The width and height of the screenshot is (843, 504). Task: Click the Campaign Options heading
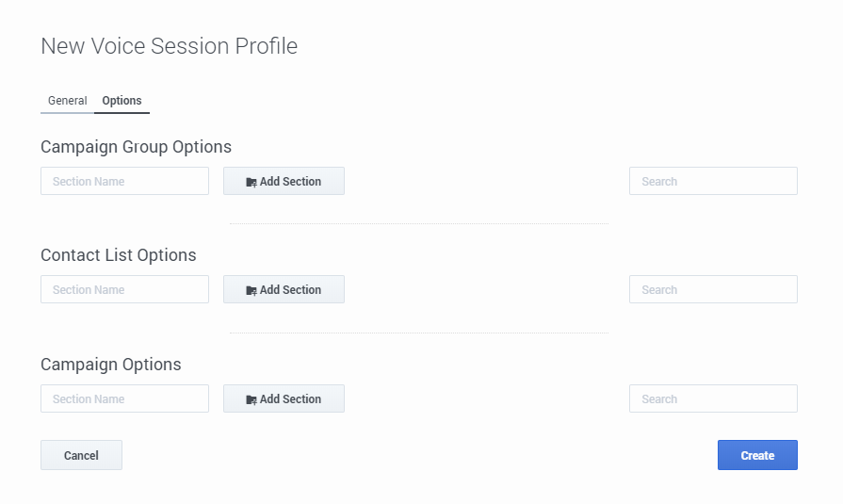[111, 365]
